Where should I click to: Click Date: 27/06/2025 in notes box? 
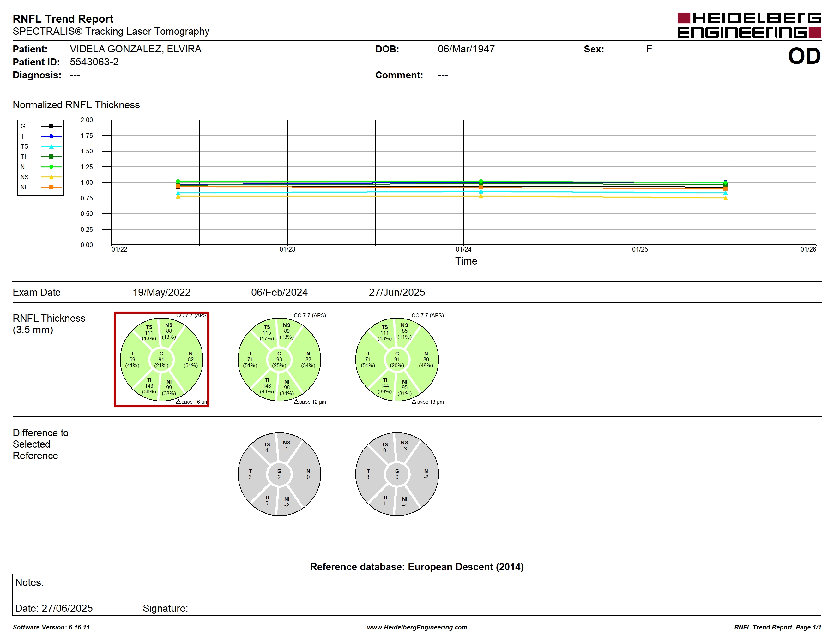point(54,608)
